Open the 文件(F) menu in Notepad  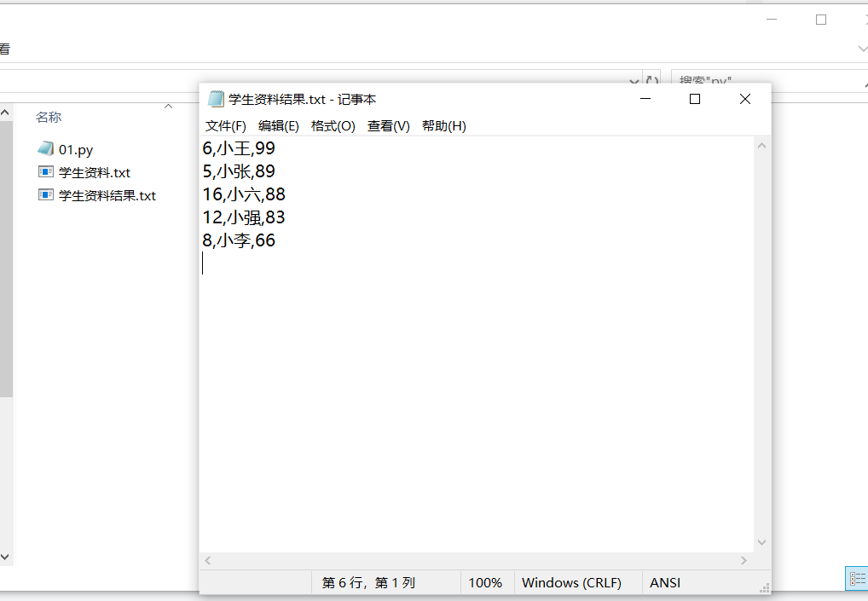click(x=225, y=126)
